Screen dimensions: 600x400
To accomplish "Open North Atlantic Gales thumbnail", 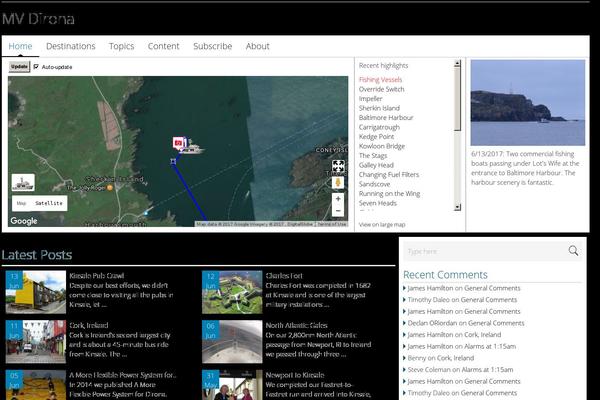I will click(232, 342).
